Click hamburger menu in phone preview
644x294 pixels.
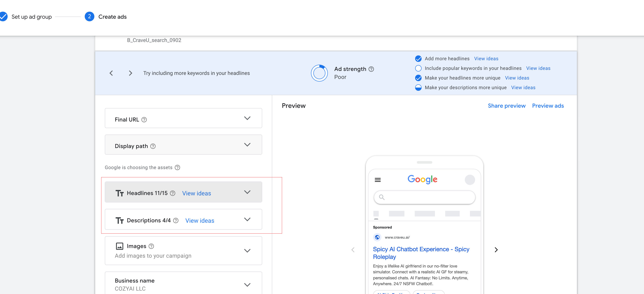coord(377,180)
